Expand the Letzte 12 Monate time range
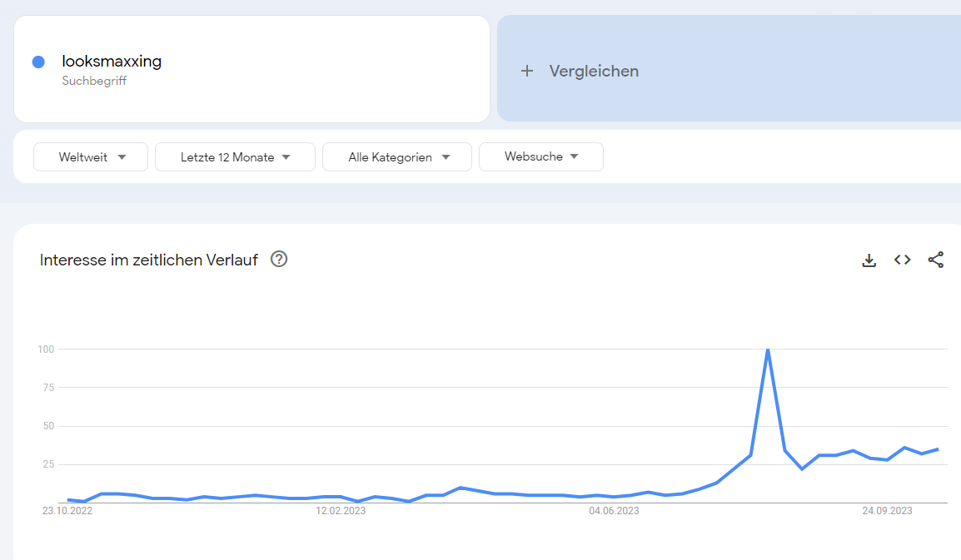The height and width of the screenshot is (560, 961). point(236,156)
